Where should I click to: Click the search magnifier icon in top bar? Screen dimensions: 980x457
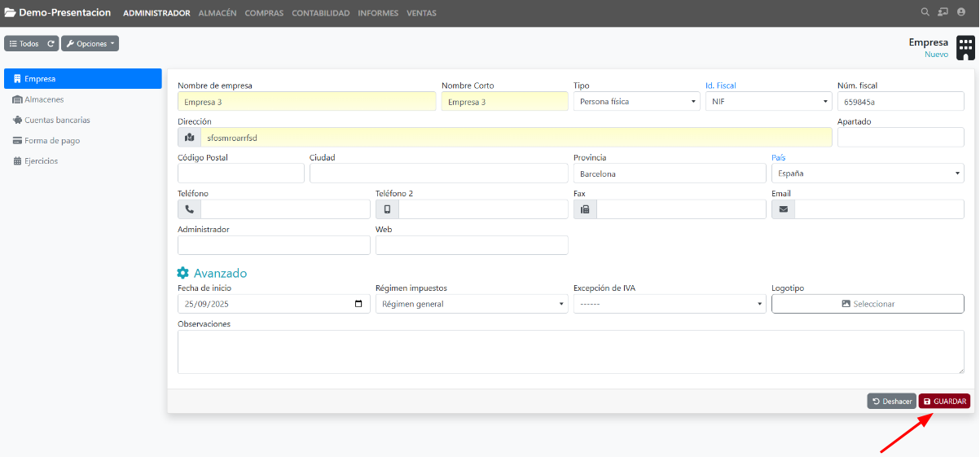pyautogui.click(x=924, y=12)
